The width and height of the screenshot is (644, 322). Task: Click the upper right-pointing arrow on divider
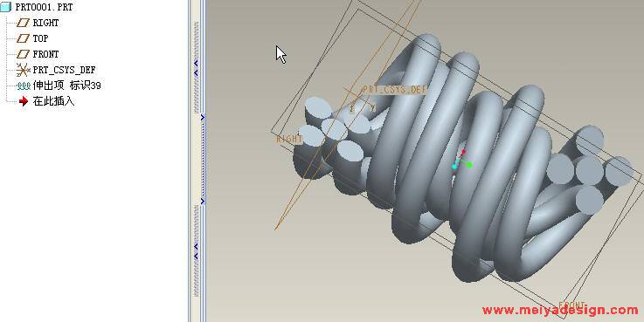pos(203,118)
